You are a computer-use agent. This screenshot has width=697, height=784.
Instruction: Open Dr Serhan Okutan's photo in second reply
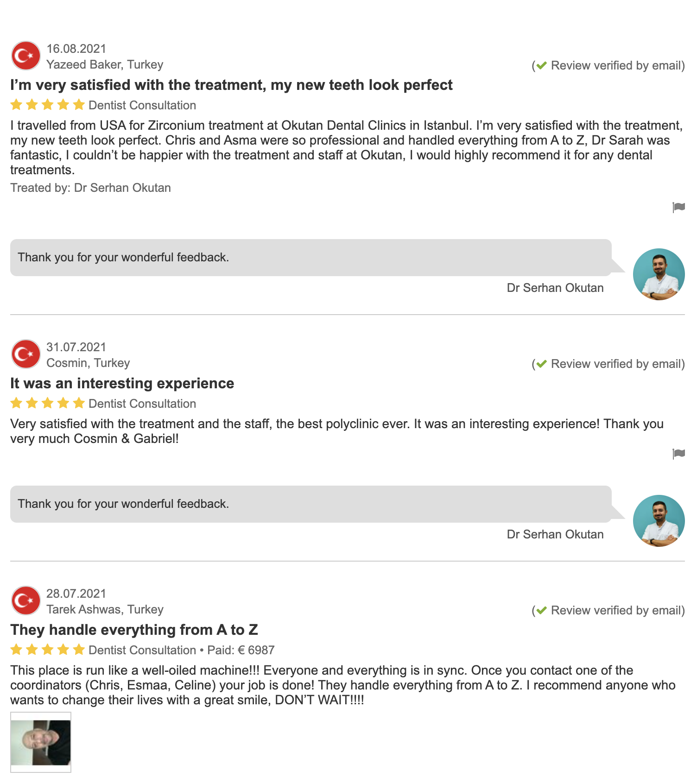coord(659,521)
